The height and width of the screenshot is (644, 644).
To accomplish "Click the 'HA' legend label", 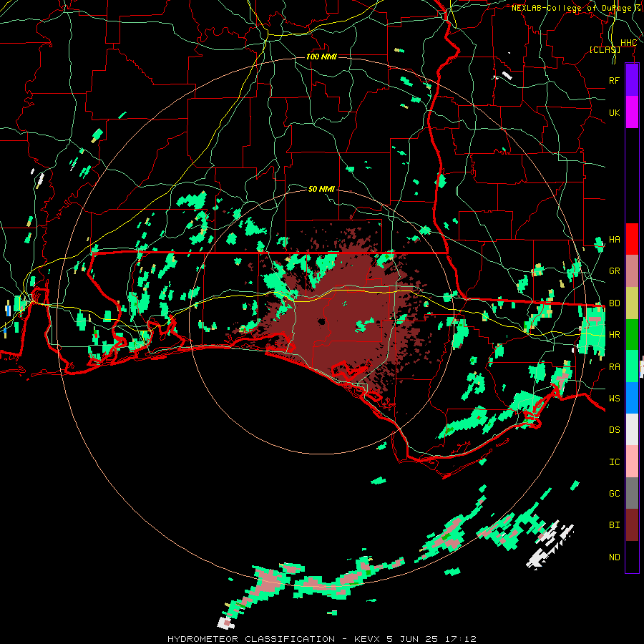I will point(614,240).
